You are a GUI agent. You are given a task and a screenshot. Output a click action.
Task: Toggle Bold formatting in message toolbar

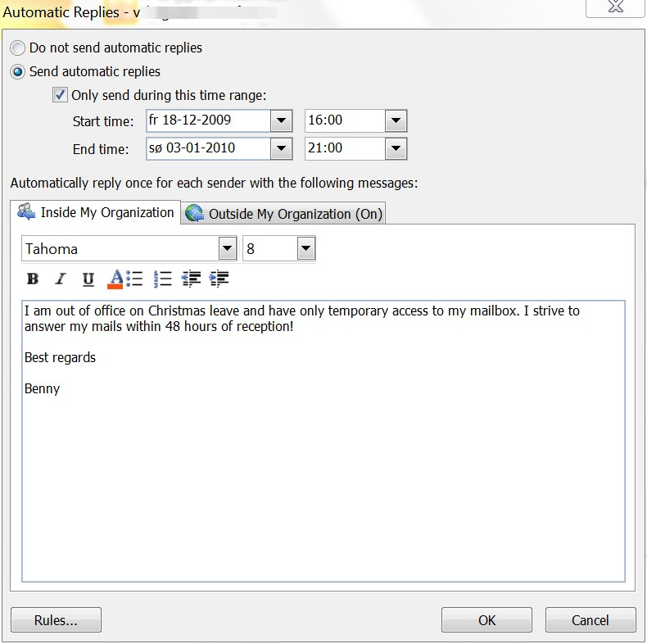point(33,279)
